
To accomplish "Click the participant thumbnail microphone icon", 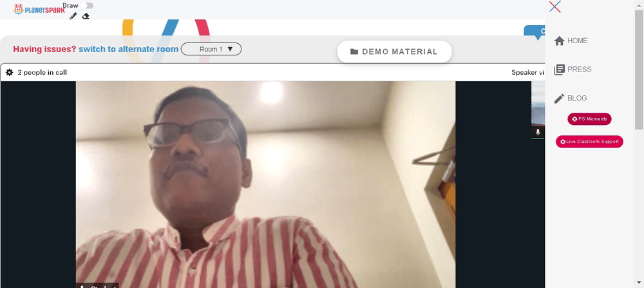I will [x=538, y=132].
